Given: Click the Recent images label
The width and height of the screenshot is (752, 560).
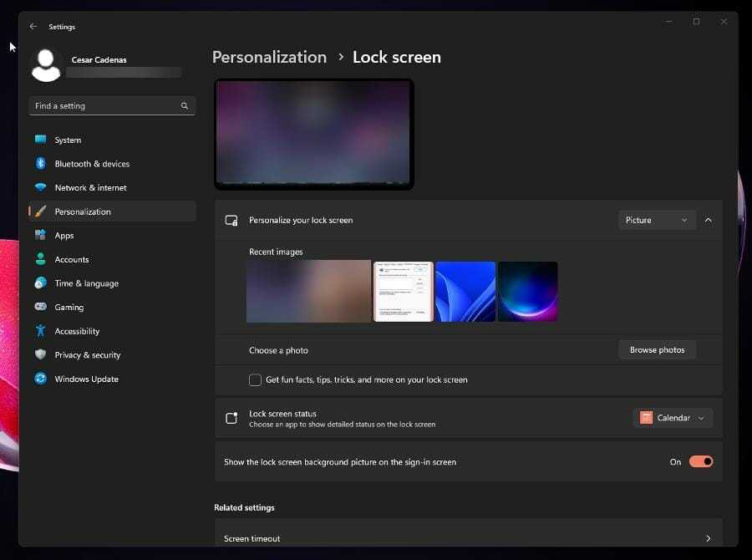Looking at the screenshot, I should point(276,252).
